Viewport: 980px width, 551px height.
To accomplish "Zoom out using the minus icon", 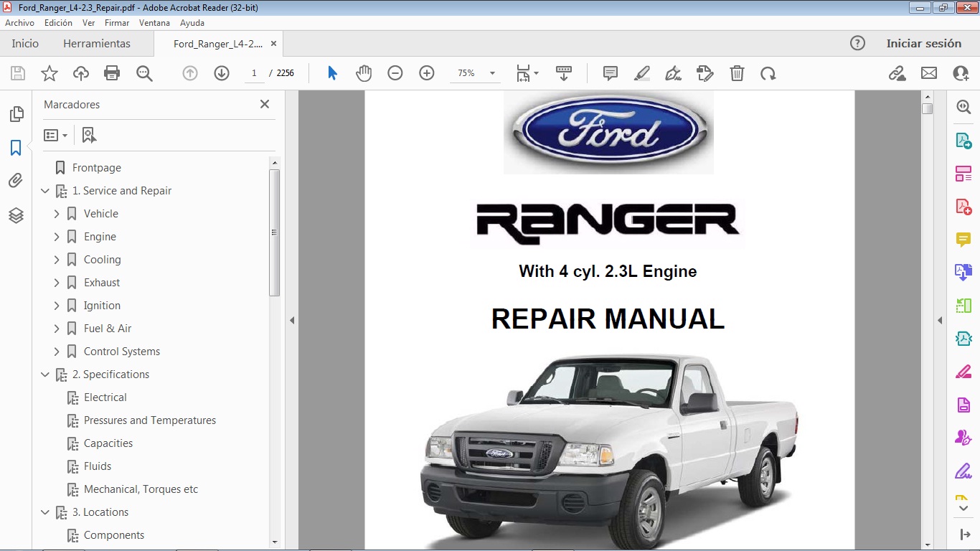I will [395, 72].
